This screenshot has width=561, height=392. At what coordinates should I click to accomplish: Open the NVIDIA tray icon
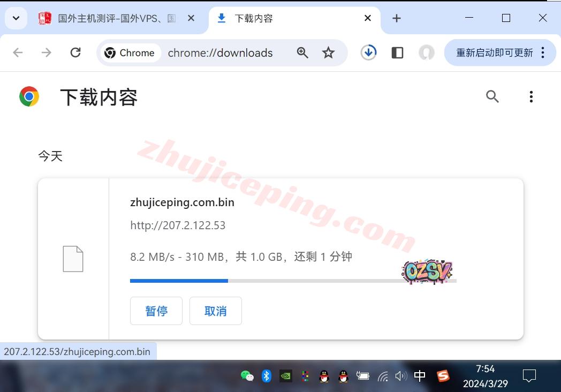coord(286,376)
